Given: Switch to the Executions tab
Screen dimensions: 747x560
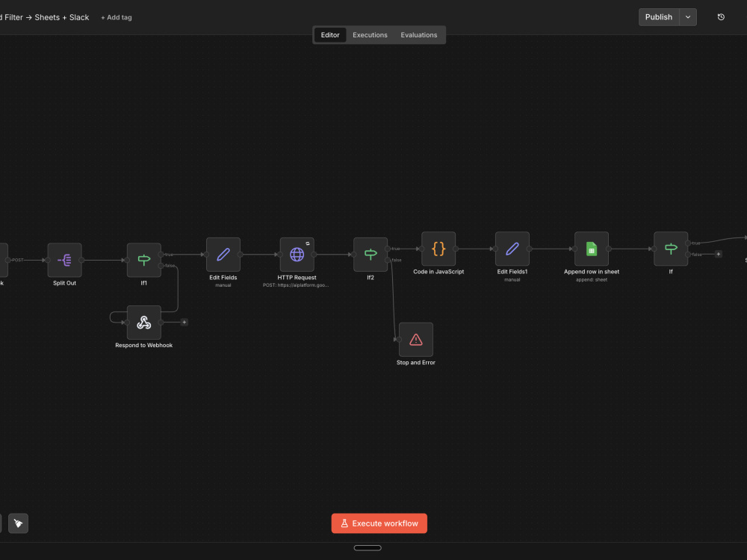Looking at the screenshot, I should 371,35.
